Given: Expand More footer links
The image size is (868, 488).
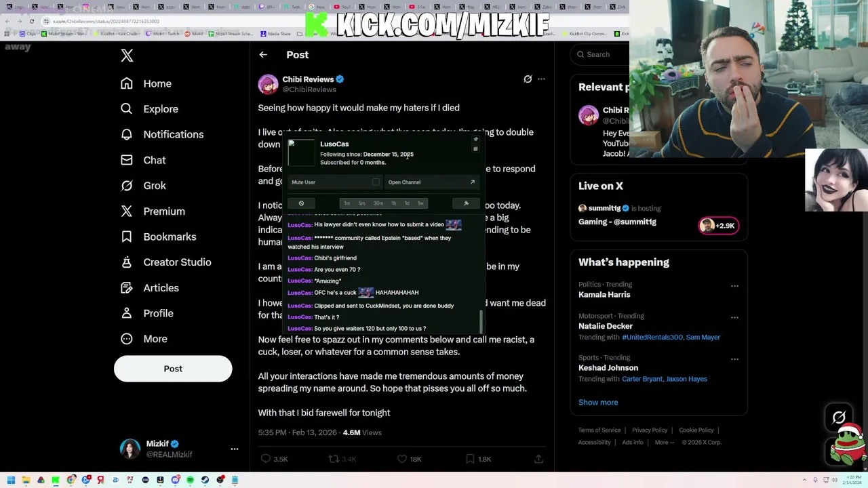Looking at the screenshot, I should pyautogui.click(x=665, y=442).
